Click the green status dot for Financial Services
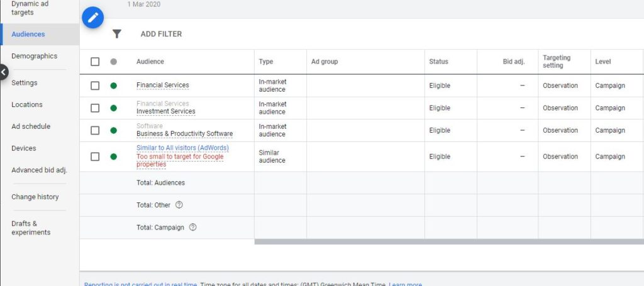 click(114, 85)
